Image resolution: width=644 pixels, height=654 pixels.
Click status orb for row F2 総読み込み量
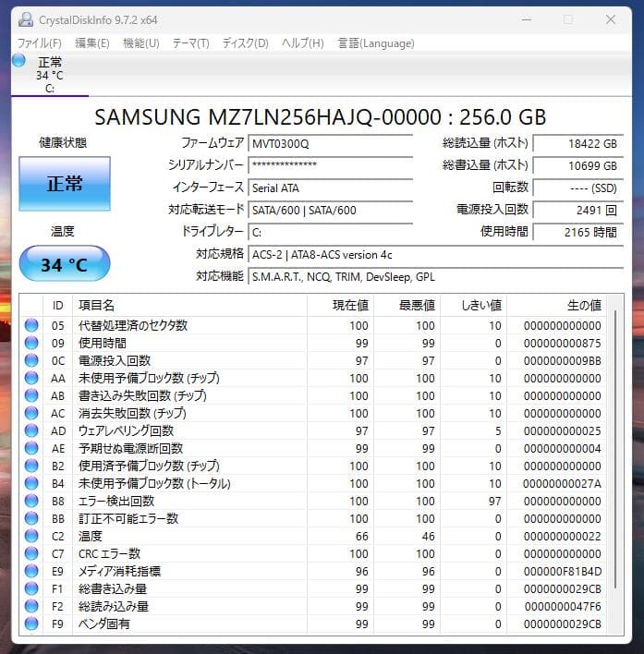(31, 606)
